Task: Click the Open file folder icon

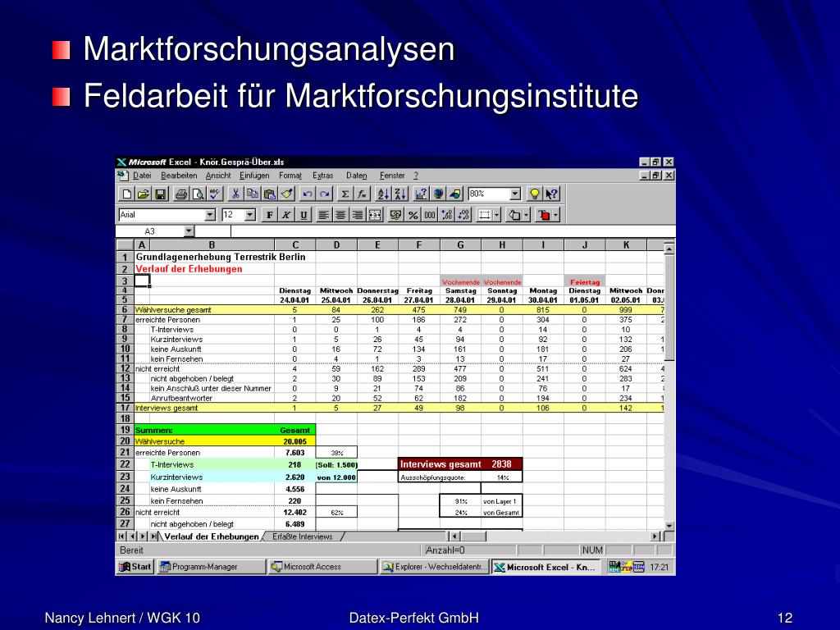Action: 143,194
